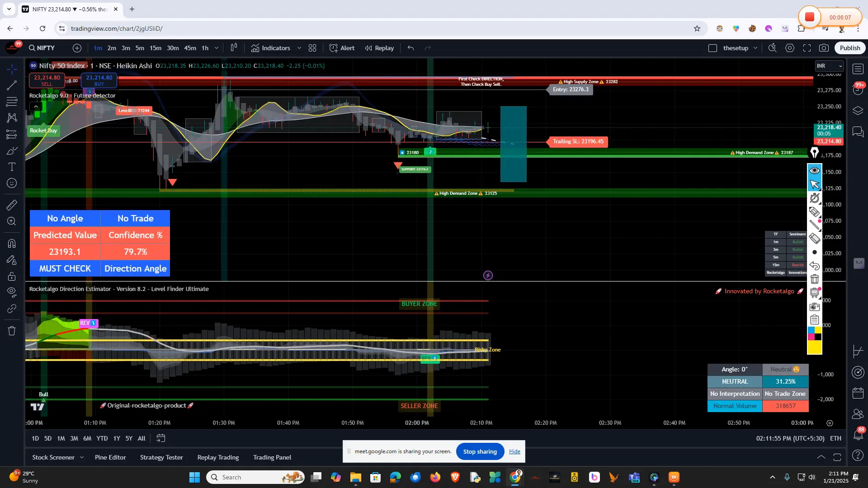This screenshot has width=868, height=488.
Task: Open Help Center question mark icon
Action: pos(858,455)
